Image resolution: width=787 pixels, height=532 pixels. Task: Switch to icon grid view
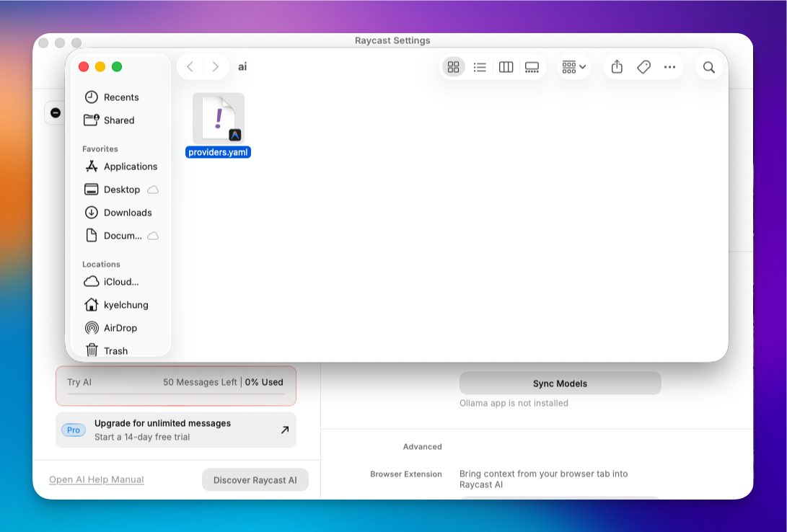[x=454, y=66]
